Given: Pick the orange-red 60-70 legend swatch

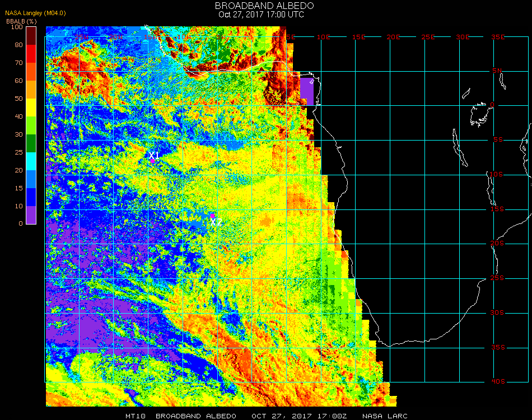Looking at the screenshot, I should [x=31, y=72].
